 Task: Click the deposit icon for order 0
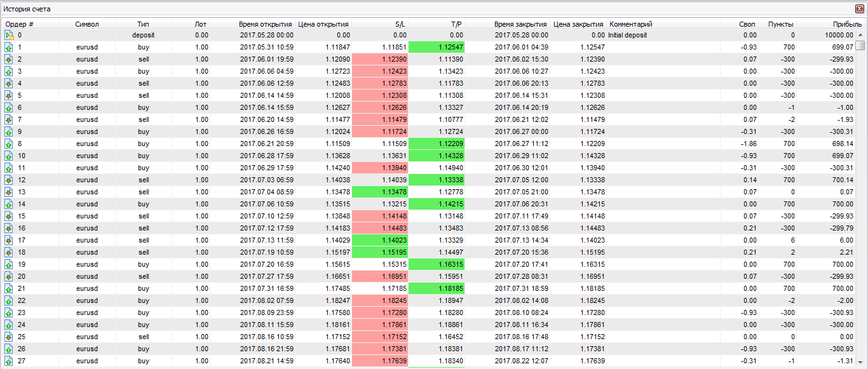pyautogui.click(x=9, y=36)
